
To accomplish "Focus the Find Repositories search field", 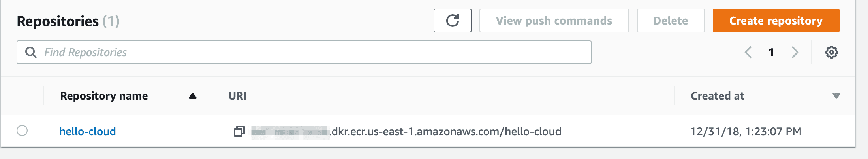I will click(304, 52).
